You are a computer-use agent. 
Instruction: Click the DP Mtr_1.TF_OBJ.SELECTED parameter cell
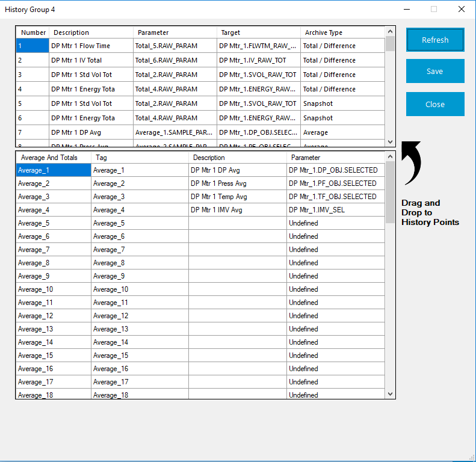(336, 197)
